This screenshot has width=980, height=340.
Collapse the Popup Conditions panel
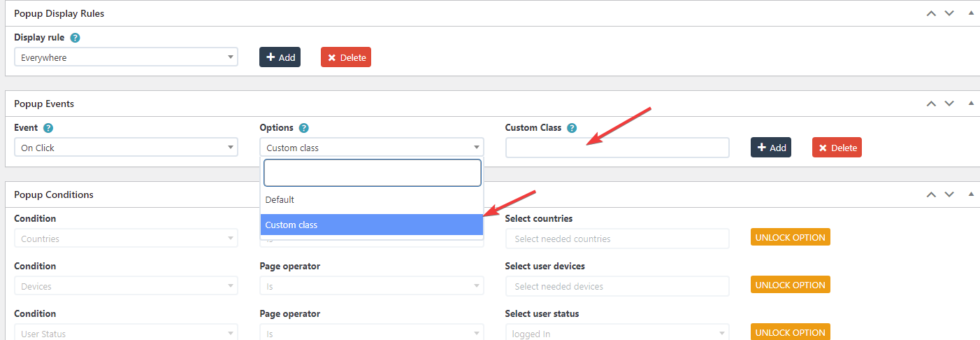[x=971, y=194]
